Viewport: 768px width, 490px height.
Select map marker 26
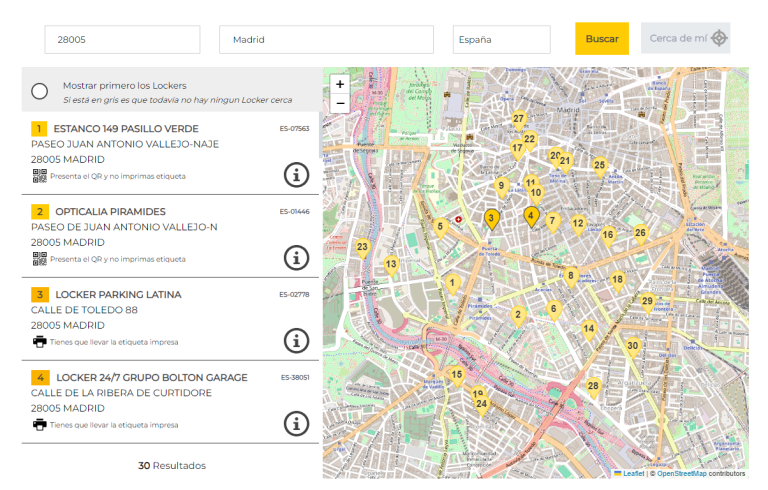point(640,235)
